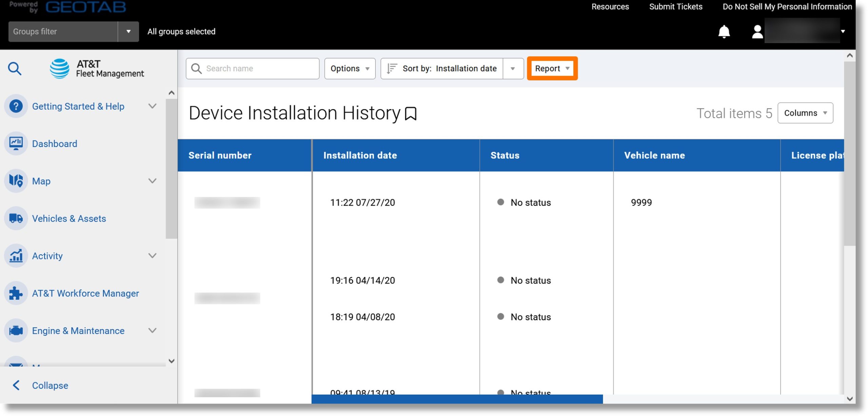
Task: Click the Dashboard sidebar icon
Action: (16, 143)
